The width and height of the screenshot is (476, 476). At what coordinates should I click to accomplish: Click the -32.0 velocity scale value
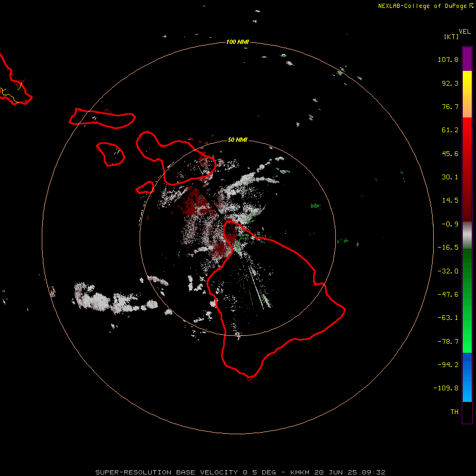pyautogui.click(x=448, y=271)
